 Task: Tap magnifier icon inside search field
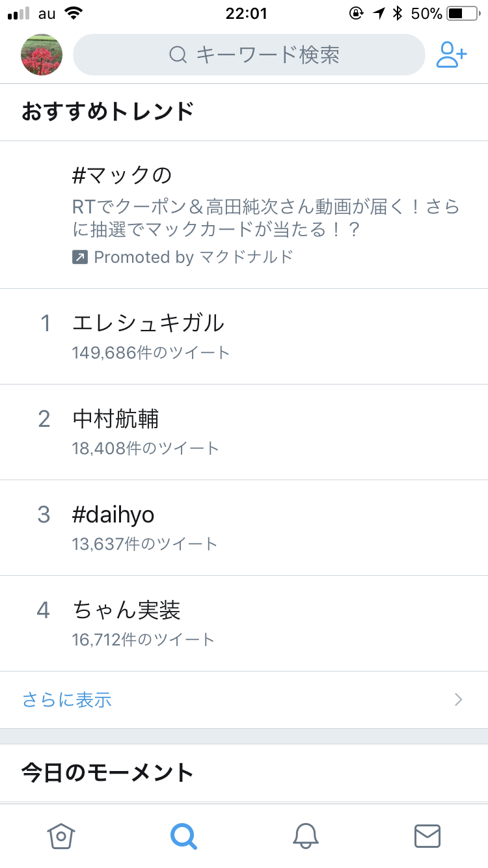[x=178, y=55]
